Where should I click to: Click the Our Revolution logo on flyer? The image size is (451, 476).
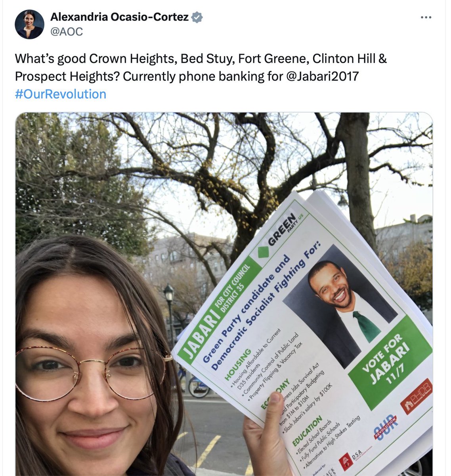[x=386, y=427]
